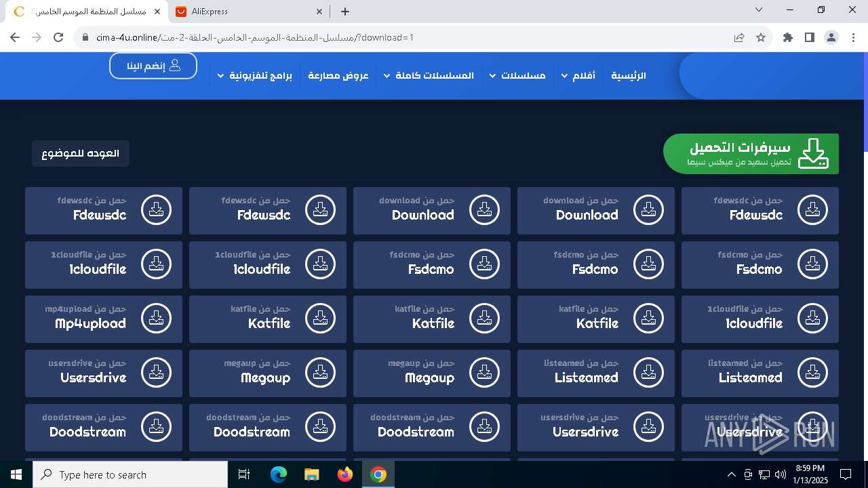
Task: Click العوده للموضوع back-to-topic button
Action: click(x=81, y=153)
